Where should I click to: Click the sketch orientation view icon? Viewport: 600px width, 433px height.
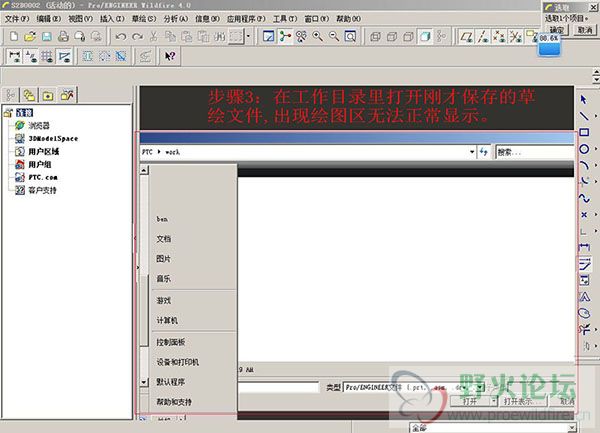(269, 37)
